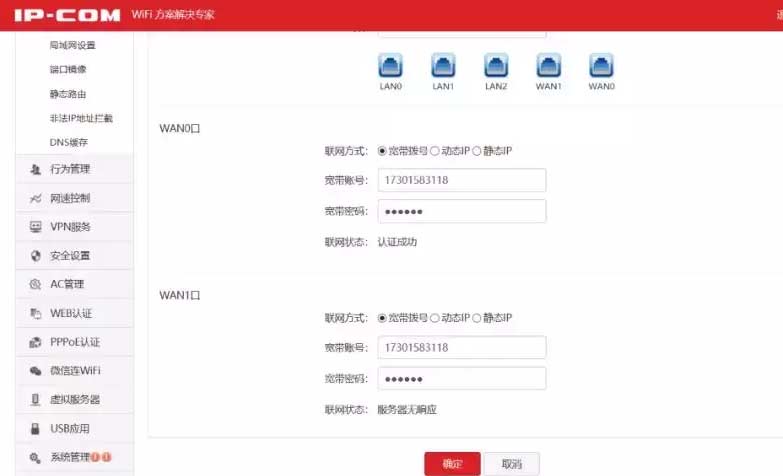The image size is (783, 476).
Task: Click the 微信连WiFi WeChat icon
Action: point(35,371)
